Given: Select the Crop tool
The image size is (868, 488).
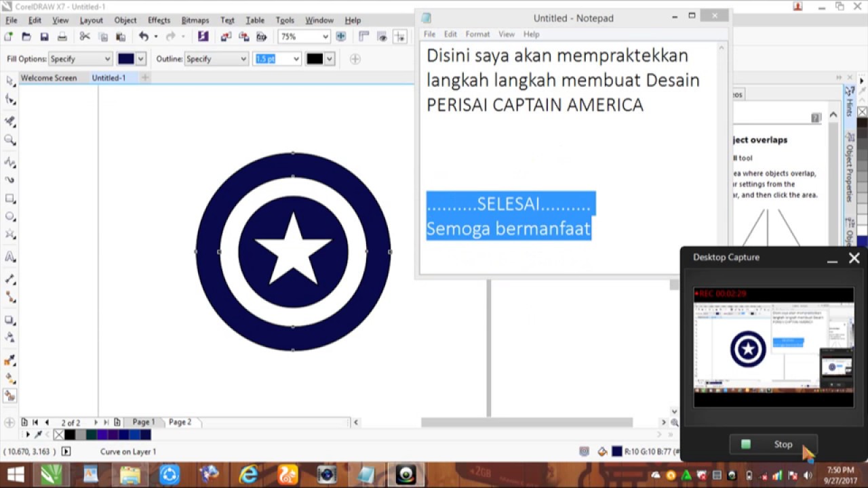Looking at the screenshot, I should point(10,121).
